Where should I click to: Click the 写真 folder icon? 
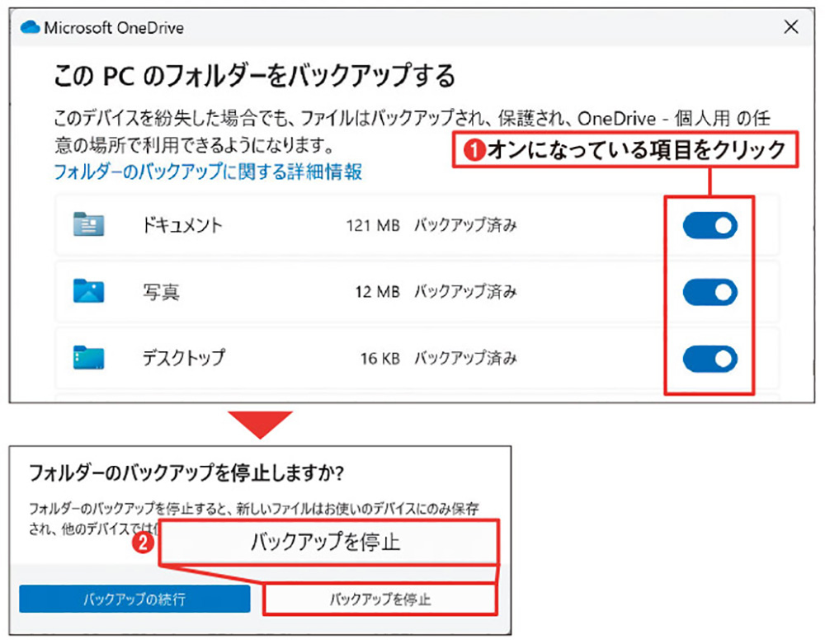pyautogui.click(x=88, y=291)
